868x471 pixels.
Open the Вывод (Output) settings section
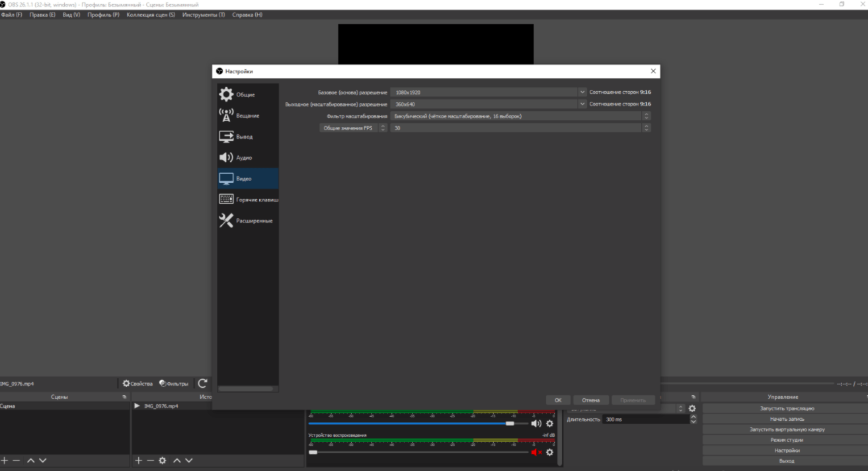tap(244, 137)
